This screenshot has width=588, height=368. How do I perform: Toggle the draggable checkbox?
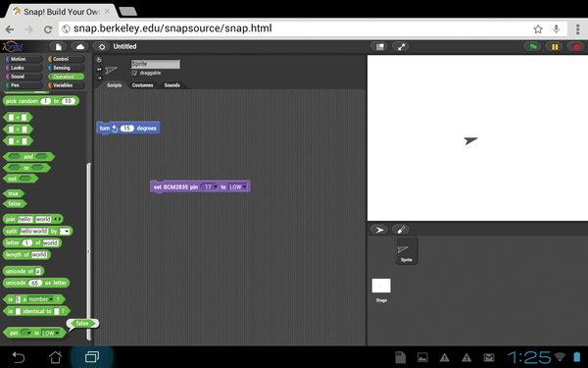(x=134, y=73)
